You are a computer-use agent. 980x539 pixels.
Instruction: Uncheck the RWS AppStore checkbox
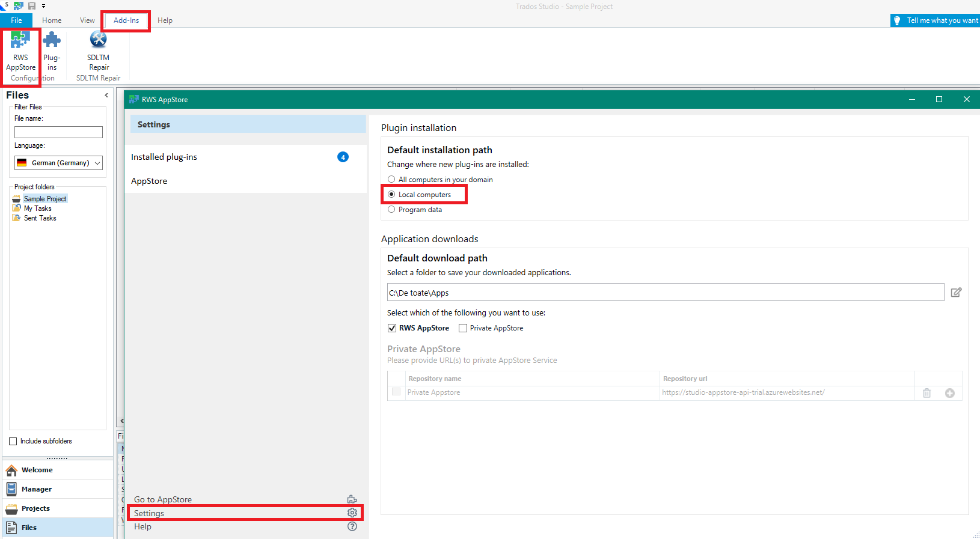pyautogui.click(x=392, y=328)
